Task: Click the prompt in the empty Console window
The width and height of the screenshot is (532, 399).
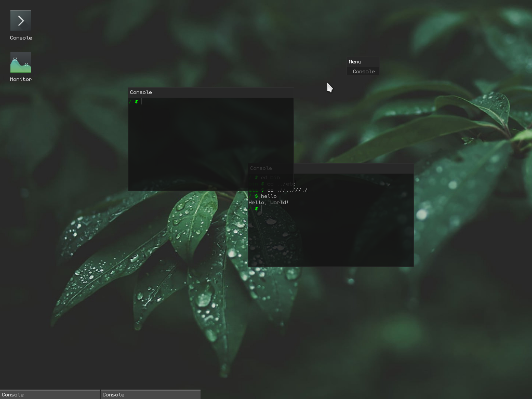Action: coord(135,101)
